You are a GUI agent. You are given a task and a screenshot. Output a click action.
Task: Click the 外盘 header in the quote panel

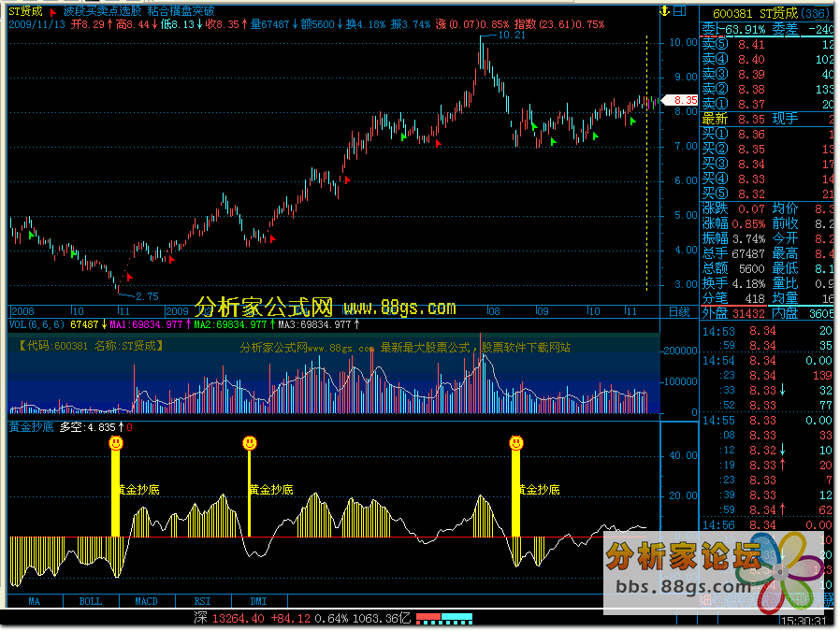coord(714,313)
